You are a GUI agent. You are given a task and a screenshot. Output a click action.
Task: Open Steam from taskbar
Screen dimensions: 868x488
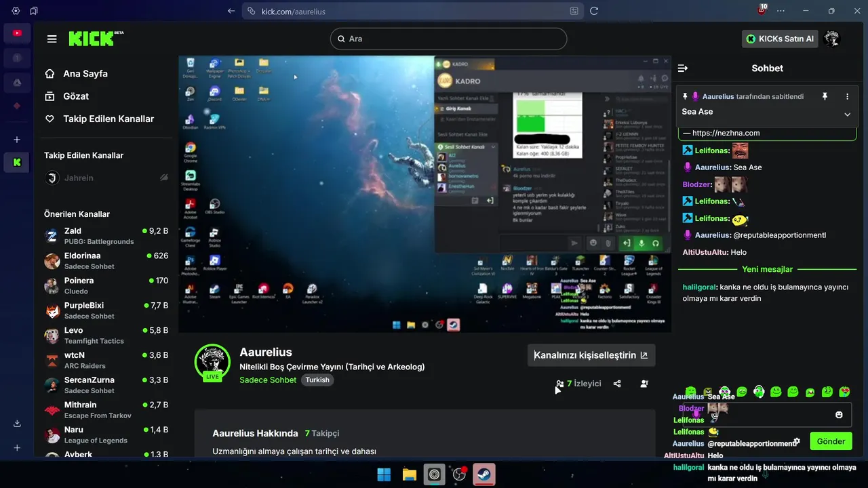coord(484,474)
